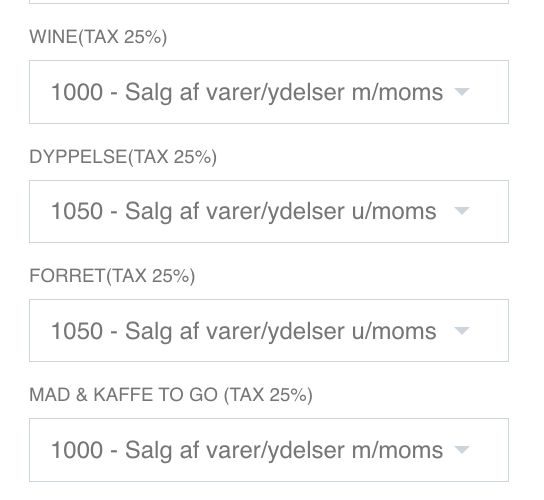Open the FORRET(TAX 25%) account combo box
The height and width of the screenshot is (500, 544).
click(x=269, y=330)
